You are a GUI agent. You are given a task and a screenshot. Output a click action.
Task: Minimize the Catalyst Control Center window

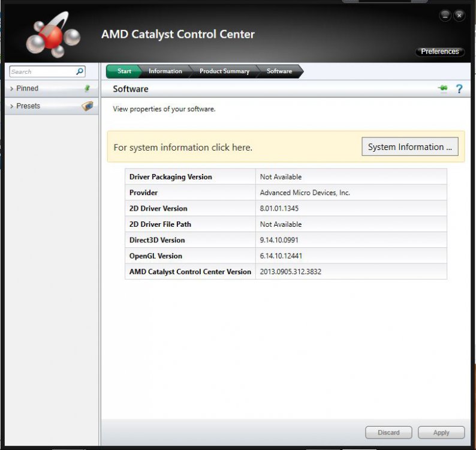point(445,16)
